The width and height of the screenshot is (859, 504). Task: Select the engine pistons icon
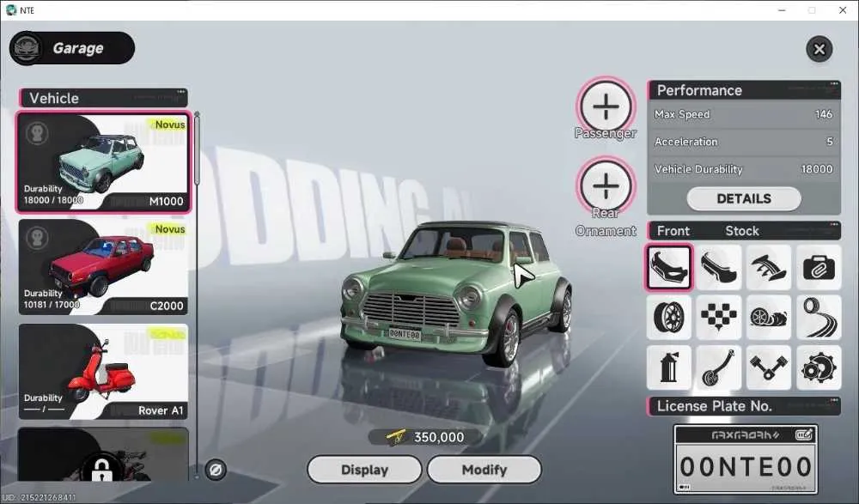point(769,367)
